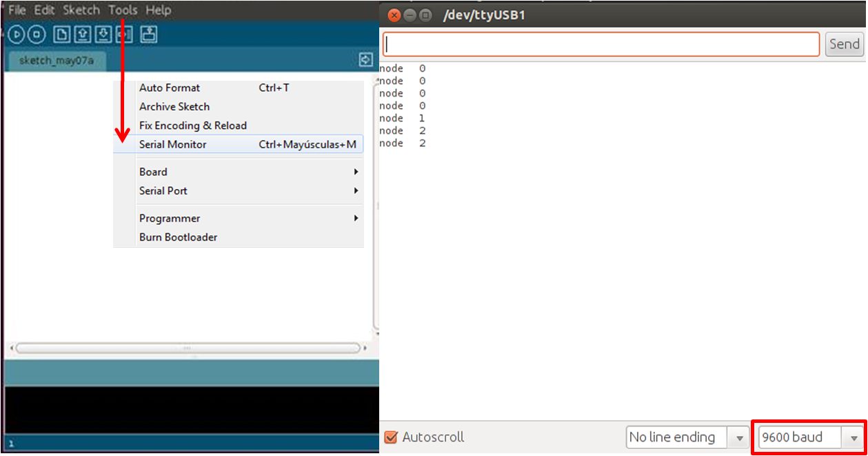Open the File menu
This screenshot has height=456, width=868.
[17, 10]
